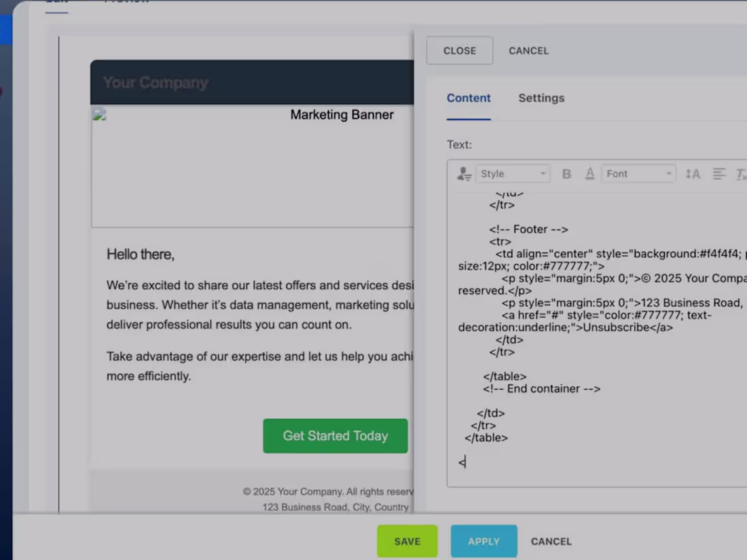Viewport: 747px width, 560px height.
Task: Click CANCEL next to CLOSE
Action: tap(528, 50)
